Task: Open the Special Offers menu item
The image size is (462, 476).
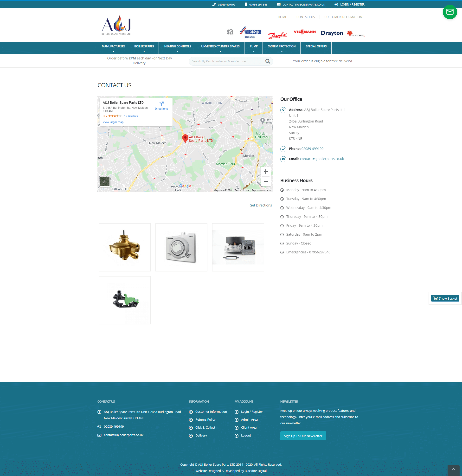Action: [x=316, y=46]
